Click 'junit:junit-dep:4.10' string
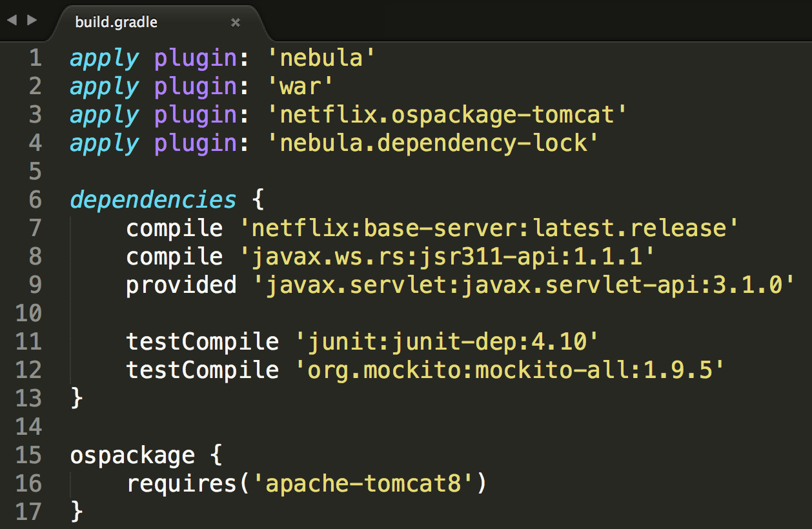 coord(447,342)
